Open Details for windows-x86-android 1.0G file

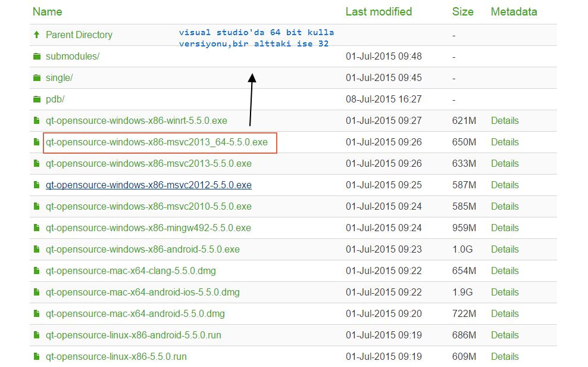505,249
